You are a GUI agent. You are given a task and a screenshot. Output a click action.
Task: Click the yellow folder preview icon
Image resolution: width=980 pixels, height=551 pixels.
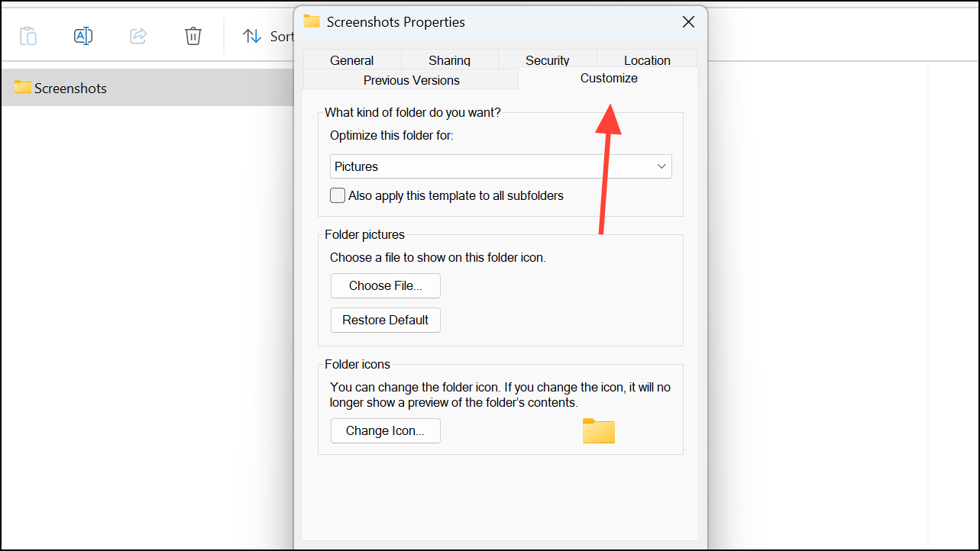[598, 430]
